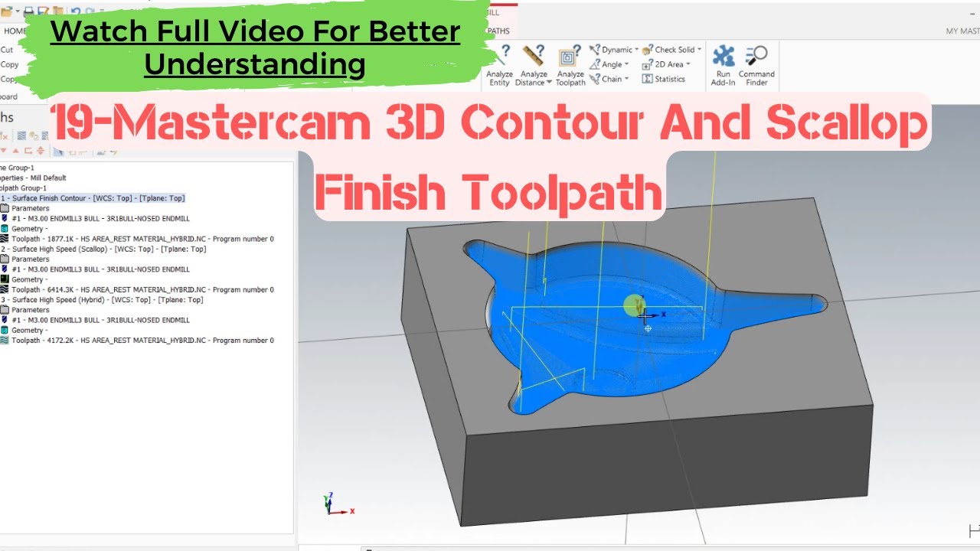Expand the Angle dropdown arrow
980x551 pixels.
[x=627, y=64]
